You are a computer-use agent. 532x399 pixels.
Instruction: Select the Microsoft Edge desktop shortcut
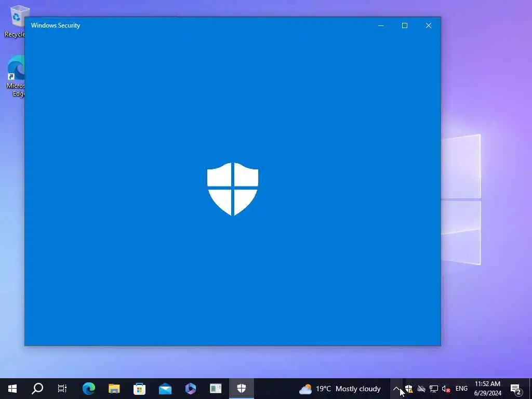tap(15, 76)
